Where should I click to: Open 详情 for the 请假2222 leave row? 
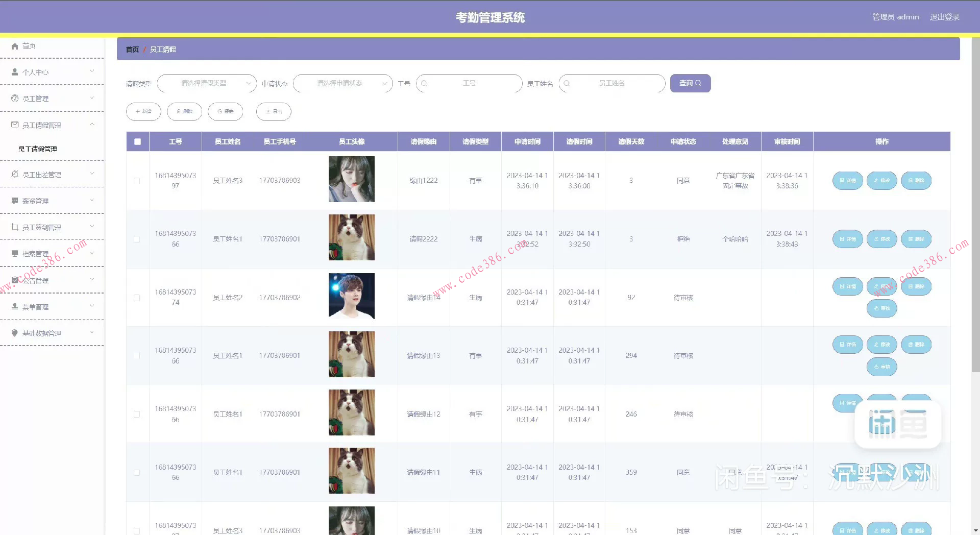(x=847, y=239)
